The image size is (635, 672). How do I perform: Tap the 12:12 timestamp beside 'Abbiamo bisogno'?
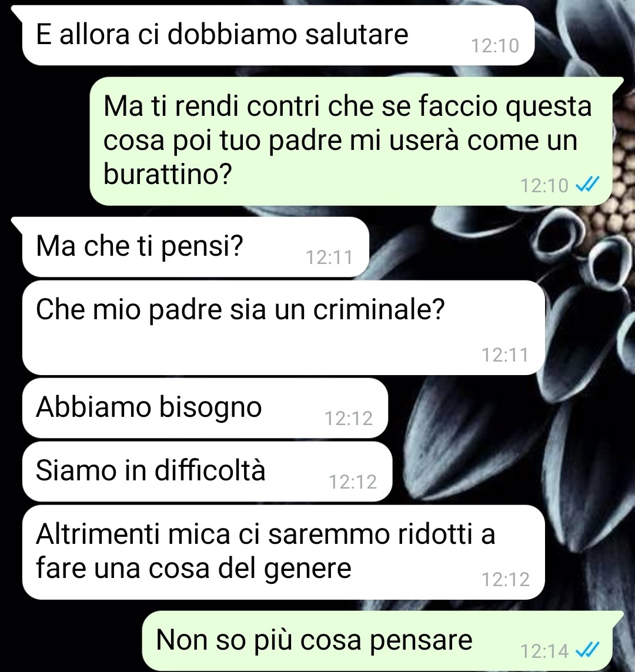tap(348, 418)
